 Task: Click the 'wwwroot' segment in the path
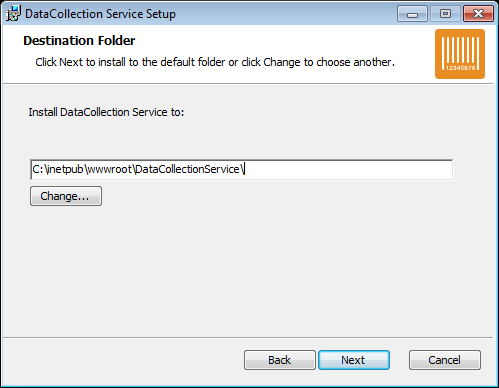(x=110, y=169)
